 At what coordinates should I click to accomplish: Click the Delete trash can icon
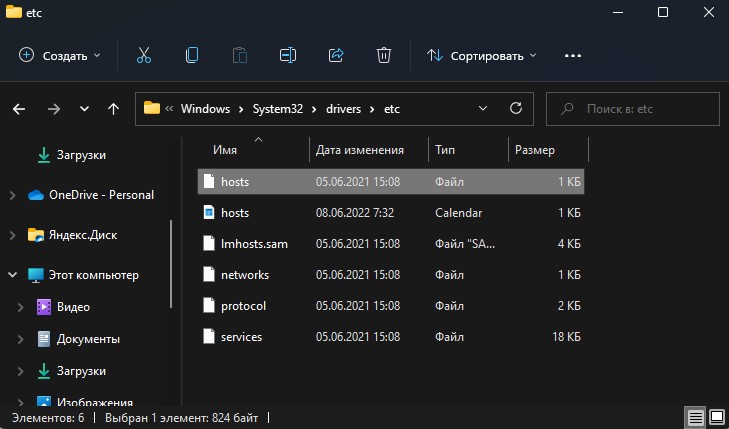pyautogui.click(x=384, y=55)
